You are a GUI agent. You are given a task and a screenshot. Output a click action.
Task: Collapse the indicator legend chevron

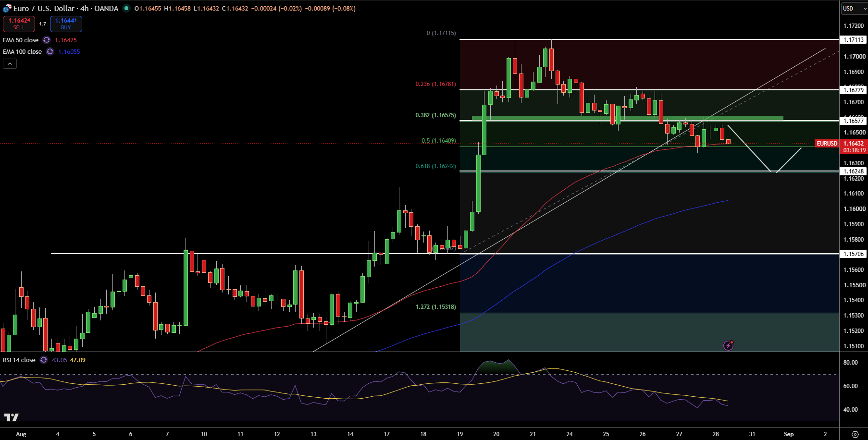pos(10,63)
